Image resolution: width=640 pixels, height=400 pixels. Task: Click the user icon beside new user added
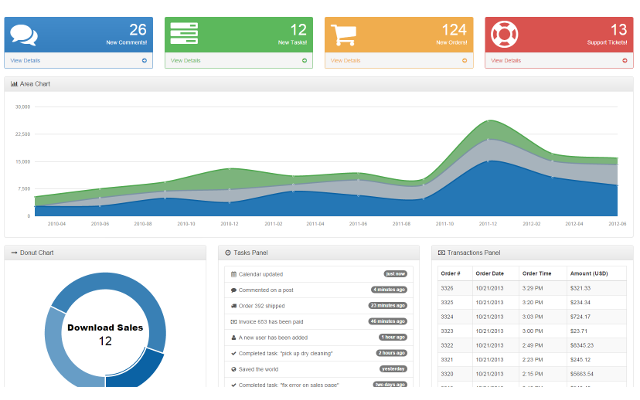[x=233, y=337]
